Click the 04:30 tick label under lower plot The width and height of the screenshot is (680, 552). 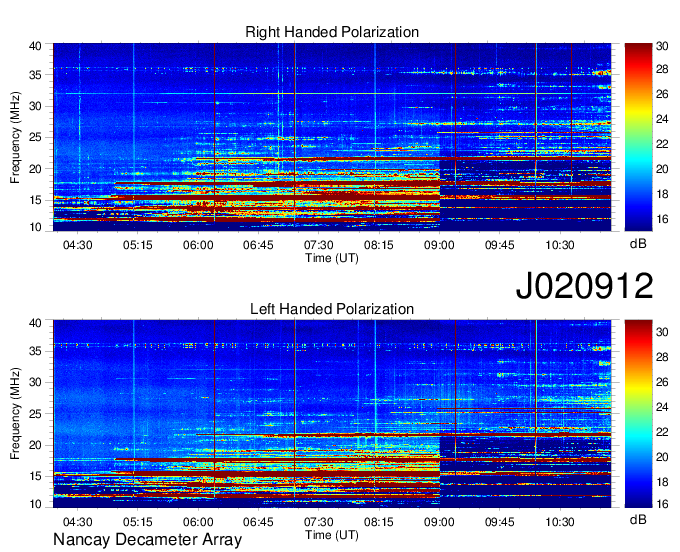[x=78, y=522]
